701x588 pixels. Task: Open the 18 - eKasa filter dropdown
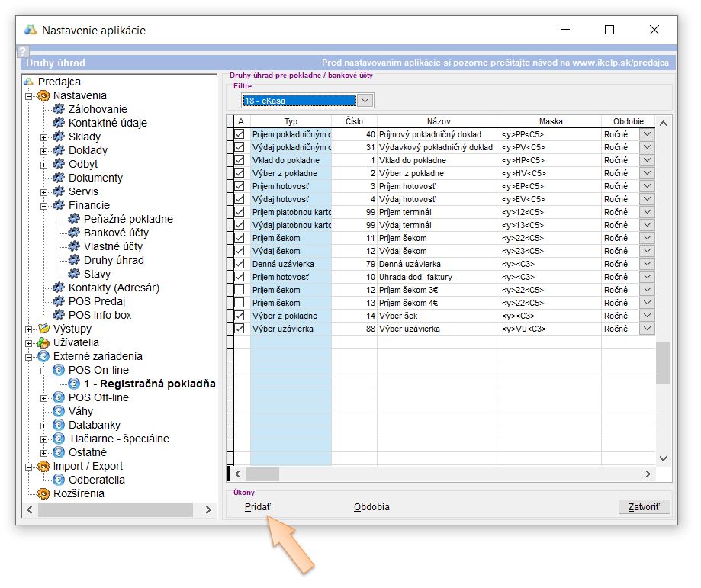pos(365,101)
